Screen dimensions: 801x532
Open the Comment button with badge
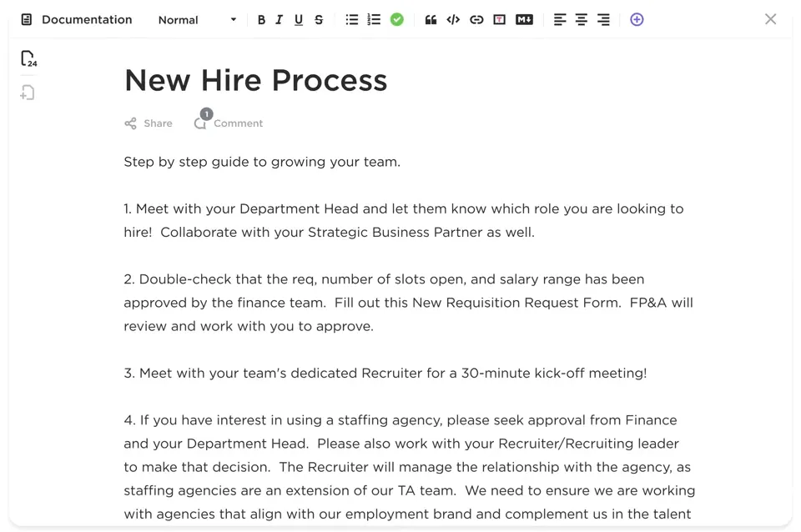[x=229, y=120]
